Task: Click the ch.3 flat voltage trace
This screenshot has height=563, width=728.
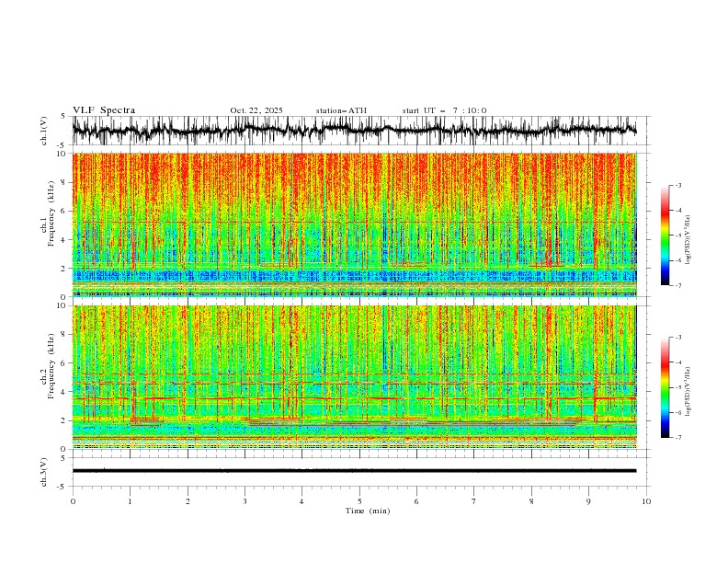Action: click(x=354, y=471)
